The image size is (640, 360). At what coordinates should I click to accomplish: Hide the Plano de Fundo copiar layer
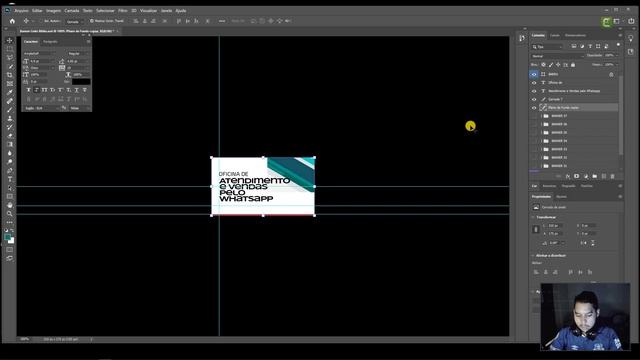point(534,108)
